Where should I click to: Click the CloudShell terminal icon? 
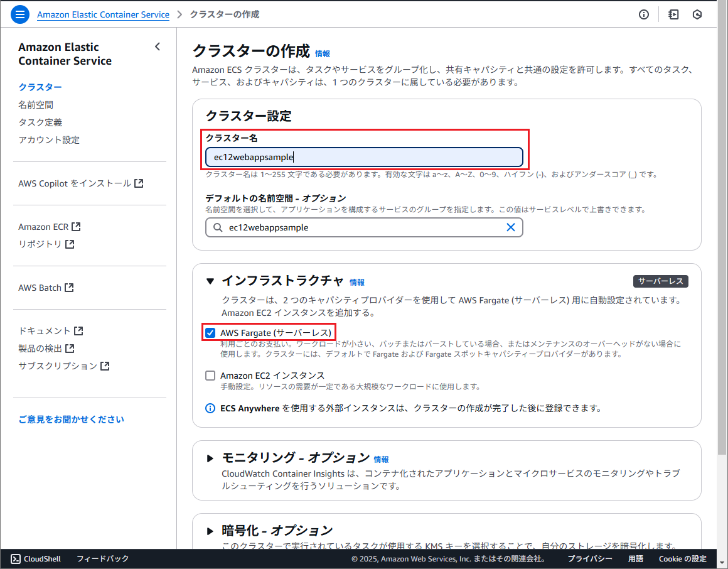point(15,559)
